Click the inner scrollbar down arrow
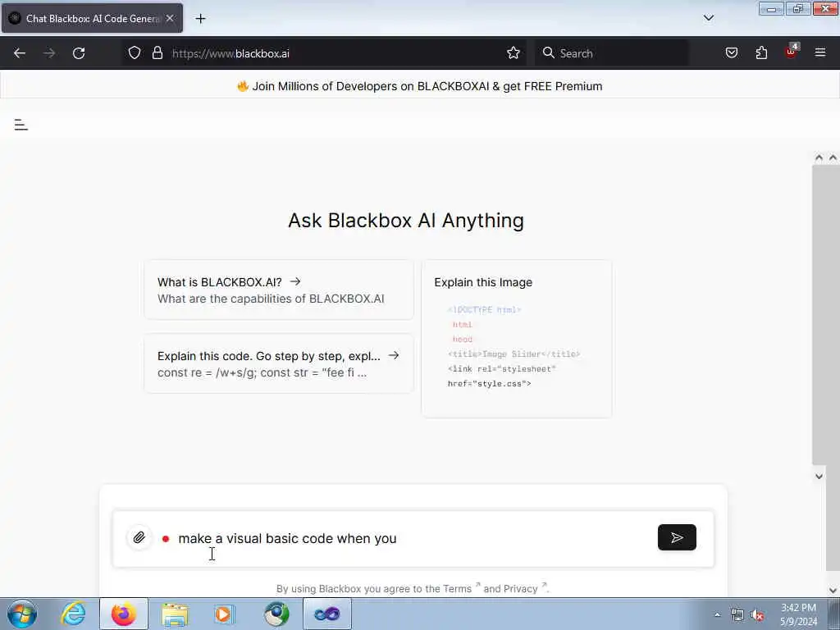Viewport: 840px width, 630px height. [x=819, y=477]
